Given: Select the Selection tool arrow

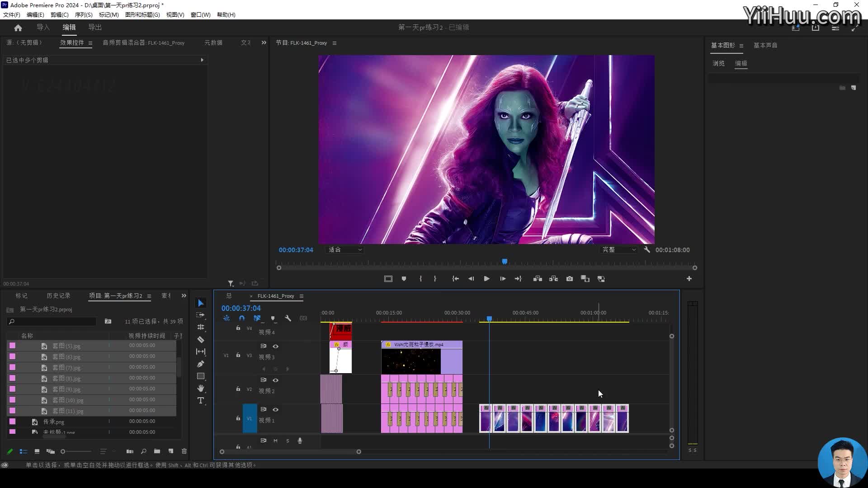Looking at the screenshot, I should pos(201,303).
